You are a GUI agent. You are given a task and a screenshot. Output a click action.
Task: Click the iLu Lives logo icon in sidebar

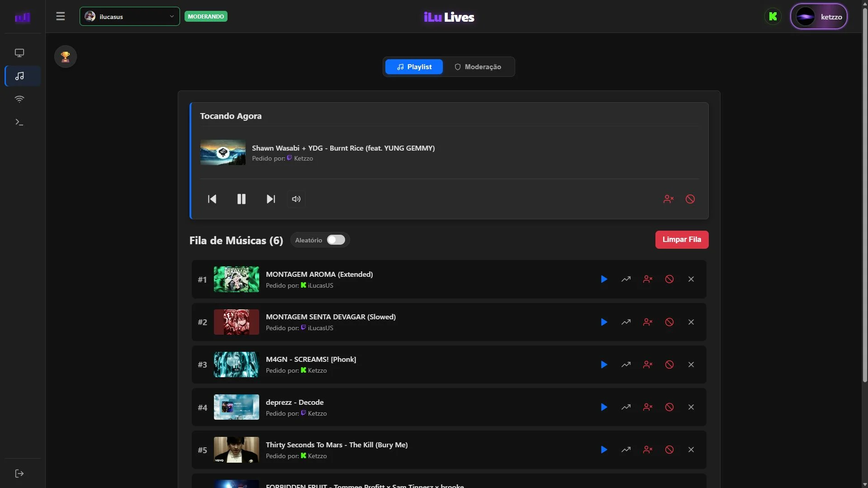click(22, 17)
